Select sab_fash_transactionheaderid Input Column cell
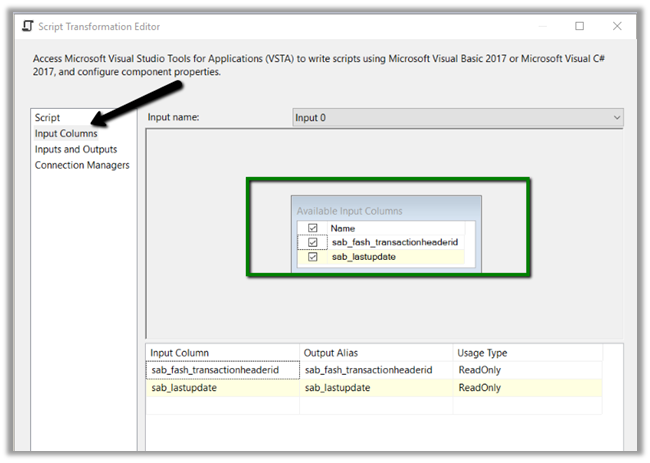This screenshot has height=463, width=650. (222, 370)
